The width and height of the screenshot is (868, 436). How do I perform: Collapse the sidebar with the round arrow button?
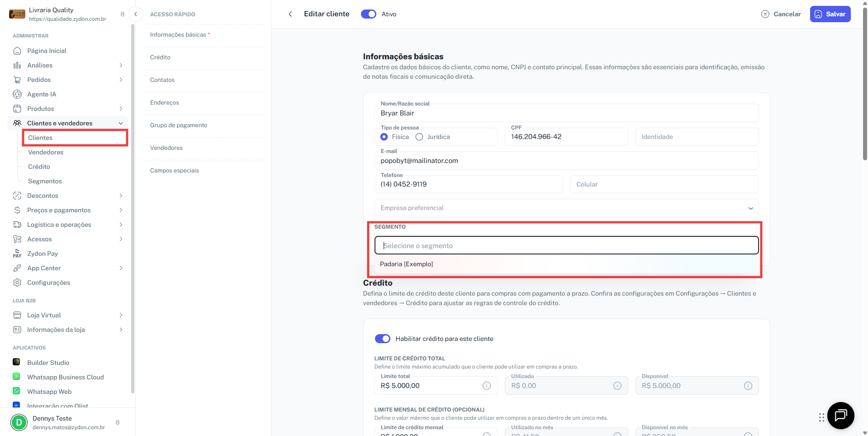[x=135, y=14]
